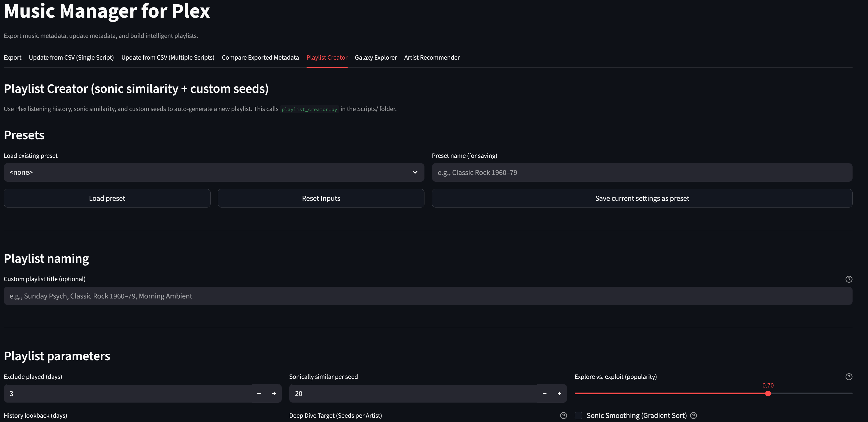Image resolution: width=868 pixels, height=422 pixels.
Task: Open Update from CSV (Single Script) tab
Action: click(x=71, y=58)
